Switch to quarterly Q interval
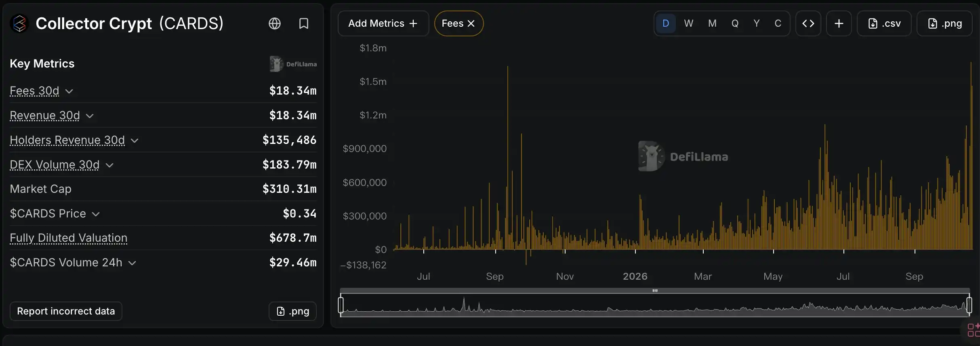 tap(735, 23)
